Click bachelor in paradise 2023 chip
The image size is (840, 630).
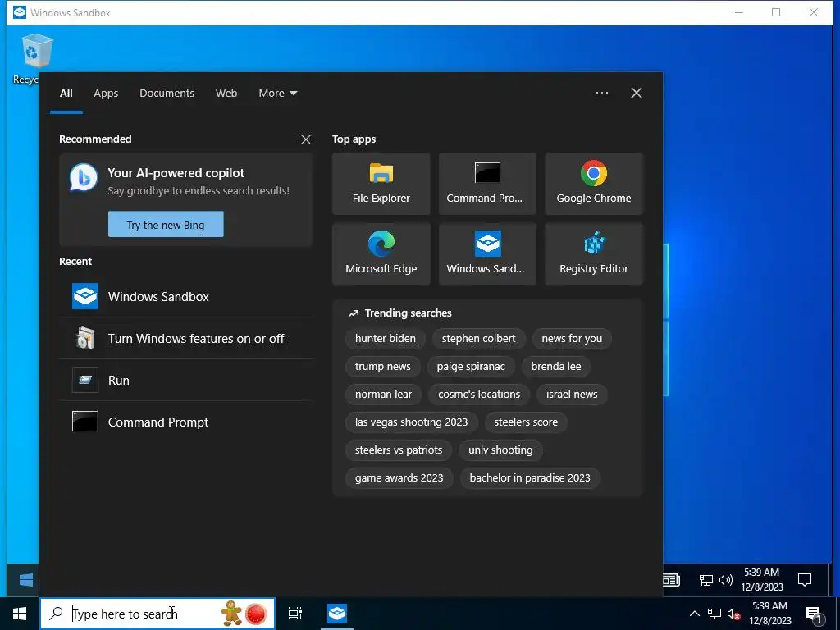tap(530, 478)
